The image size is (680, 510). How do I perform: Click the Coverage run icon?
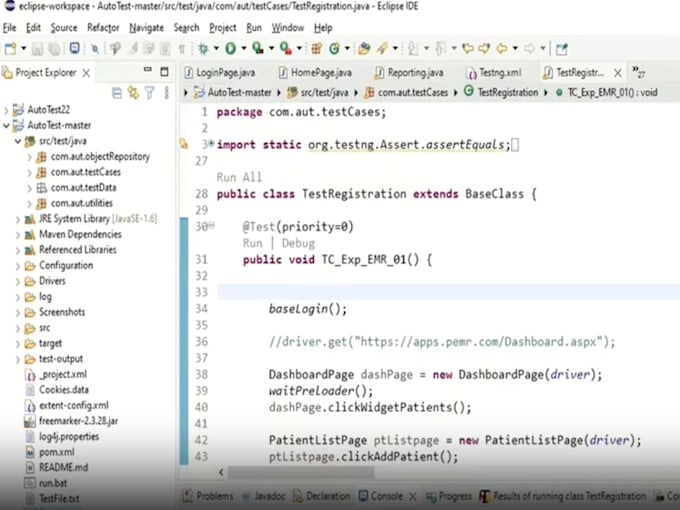coord(258,48)
